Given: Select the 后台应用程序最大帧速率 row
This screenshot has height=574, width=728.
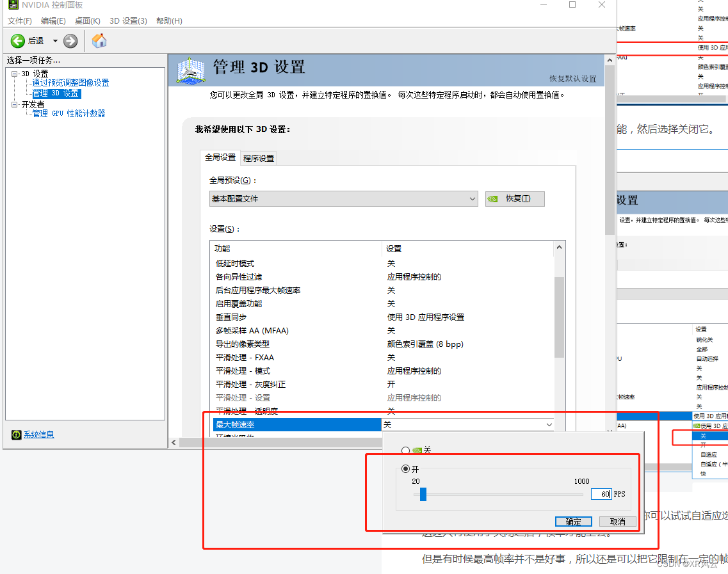Looking at the screenshot, I should click(x=384, y=290).
